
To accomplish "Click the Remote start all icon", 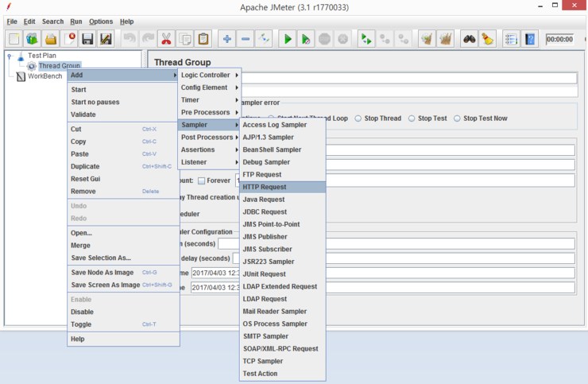I will [x=366, y=39].
